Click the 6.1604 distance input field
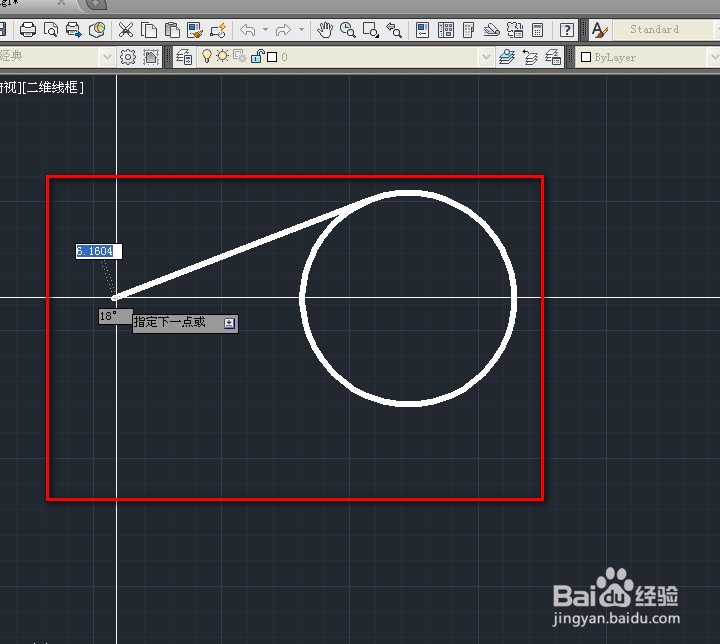720x644 pixels. [99, 251]
